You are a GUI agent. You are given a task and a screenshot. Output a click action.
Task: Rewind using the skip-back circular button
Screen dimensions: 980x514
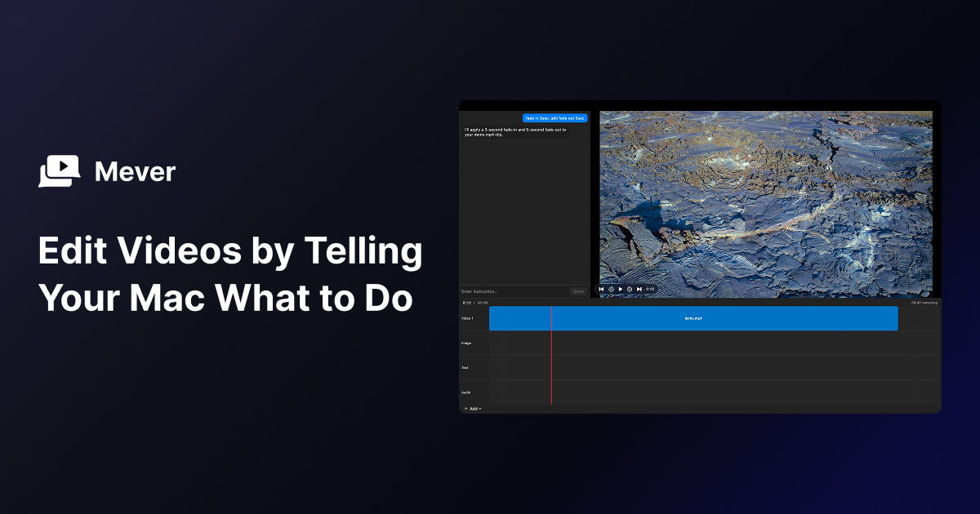click(x=611, y=289)
